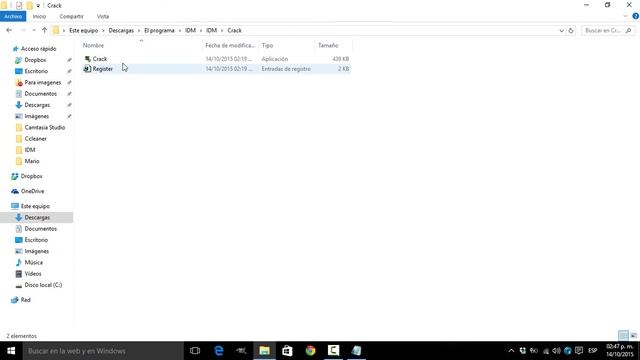
Task: Refresh the current folder
Action: [571, 31]
